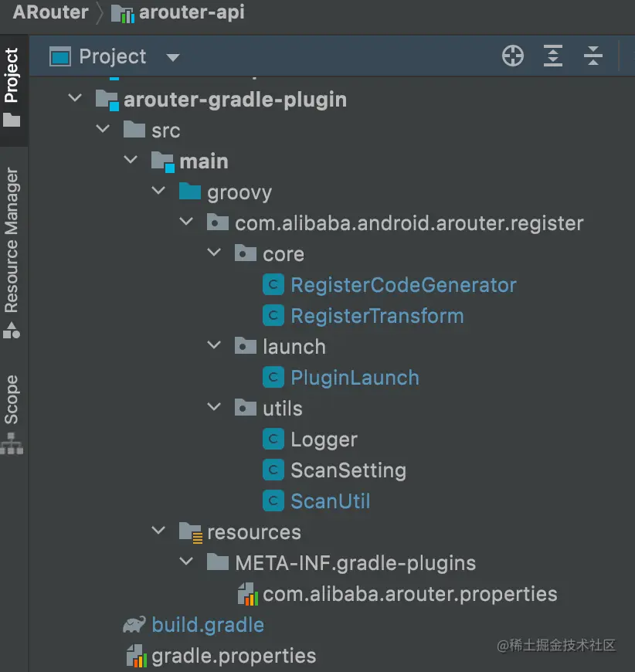Open the com.alibaba.arouter.properties file
This screenshot has height=672, width=635.
coord(410,595)
